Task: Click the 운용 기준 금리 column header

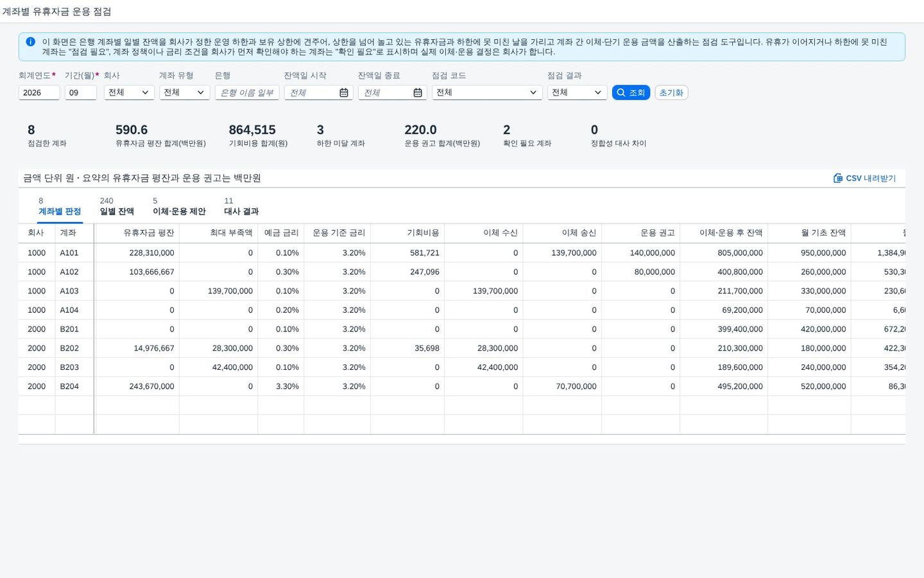Action: 338,233
